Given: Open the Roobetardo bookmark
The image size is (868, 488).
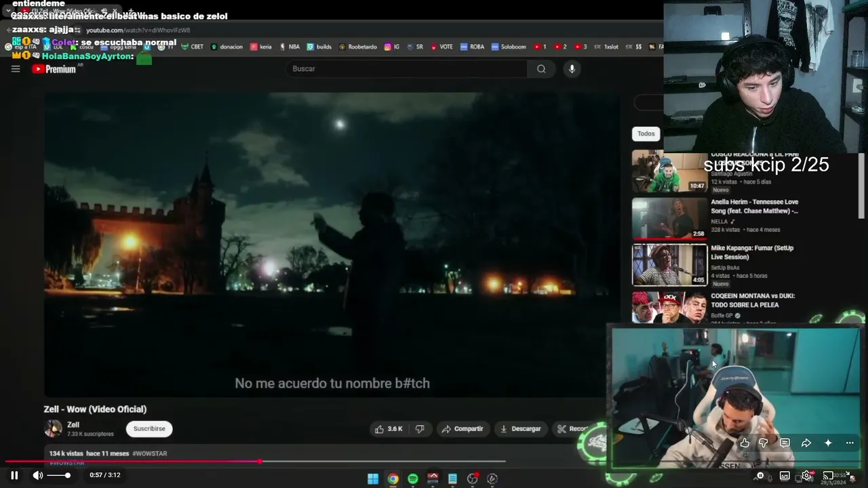Looking at the screenshot, I should (357, 47).
